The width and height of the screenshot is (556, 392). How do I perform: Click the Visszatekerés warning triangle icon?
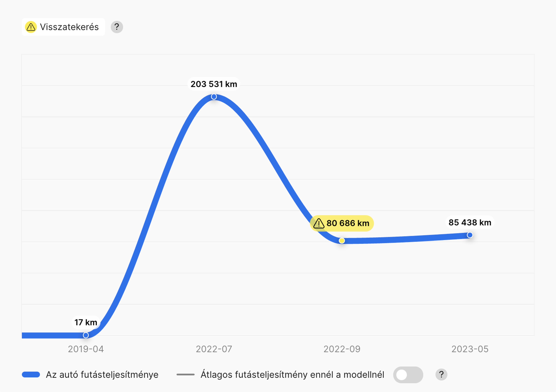tap(31, 27)
